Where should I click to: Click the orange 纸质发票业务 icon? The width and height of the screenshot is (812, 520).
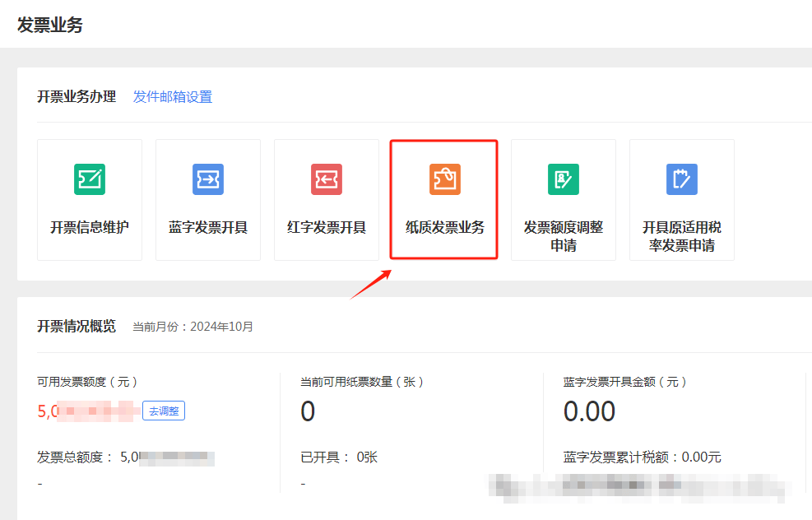pos(444,179)
